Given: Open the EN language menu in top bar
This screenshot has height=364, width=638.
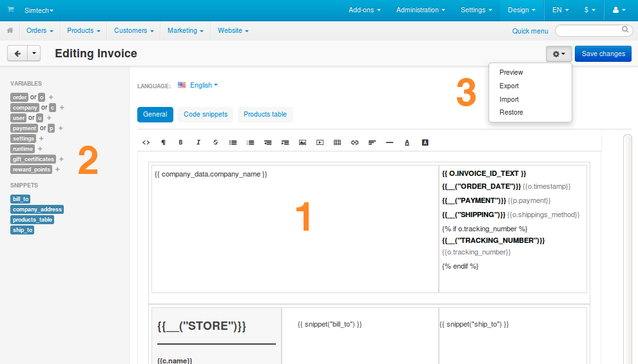Looking at the screenshot, I should [x=560, y=10].
